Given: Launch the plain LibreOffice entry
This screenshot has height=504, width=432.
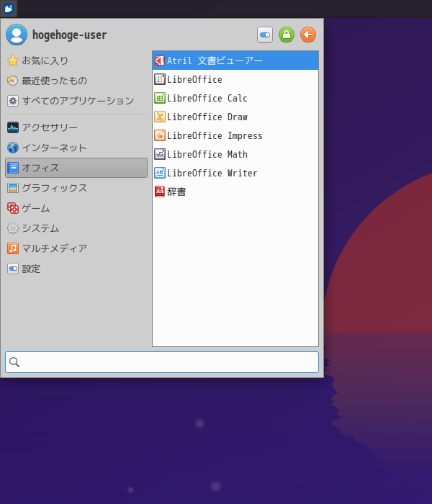Looking at the screenshot, I should coord(235,79).
